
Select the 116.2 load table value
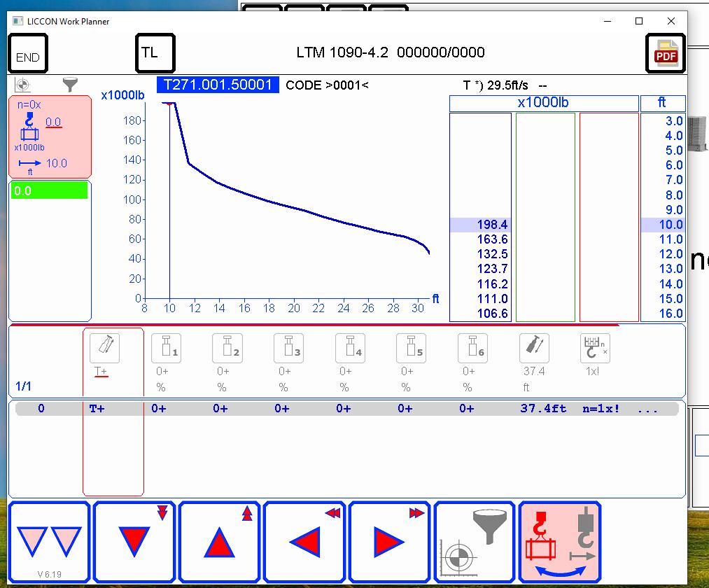[493, 284]
